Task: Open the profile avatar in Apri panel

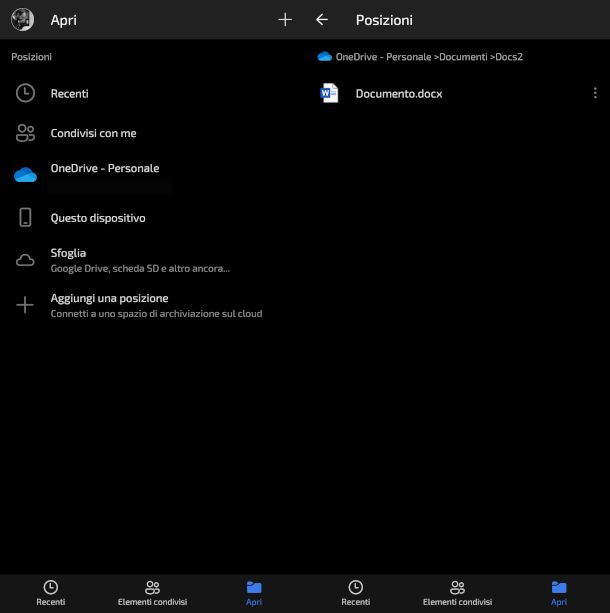Action: point(22,20)
